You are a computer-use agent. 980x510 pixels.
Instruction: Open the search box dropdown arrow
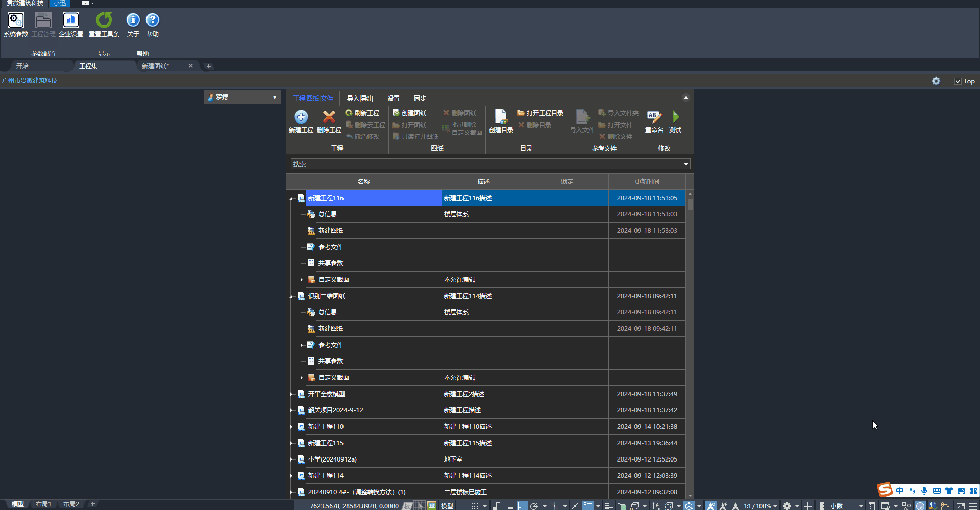(685, 164)
